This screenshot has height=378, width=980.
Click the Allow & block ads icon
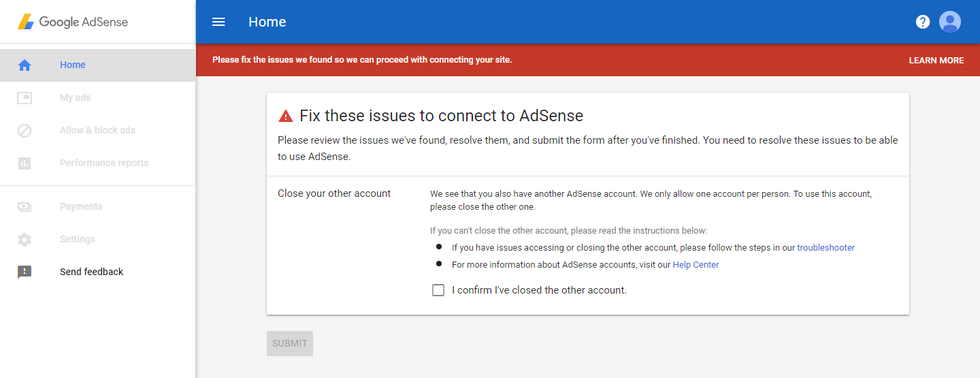(x=24, y=131)
